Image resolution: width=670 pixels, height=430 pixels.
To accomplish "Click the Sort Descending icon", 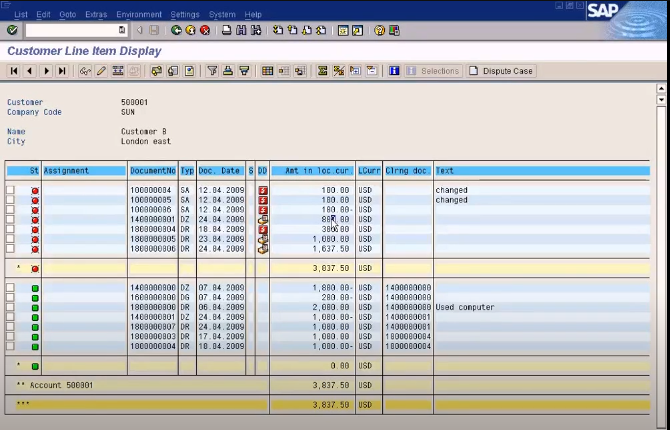I will [244, 71].
